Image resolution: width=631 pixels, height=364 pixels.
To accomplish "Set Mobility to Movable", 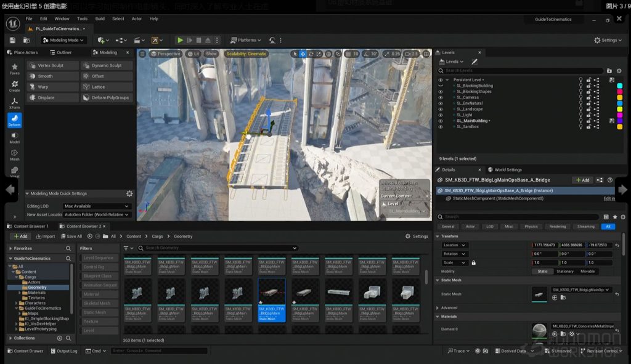I will tap(587, 272).
